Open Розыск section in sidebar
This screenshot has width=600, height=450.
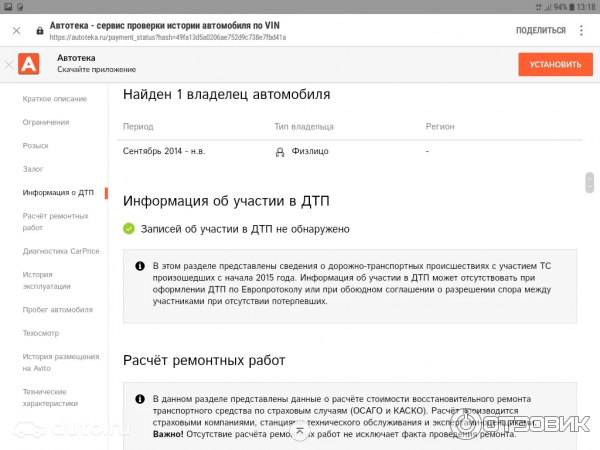pos(36,145)
